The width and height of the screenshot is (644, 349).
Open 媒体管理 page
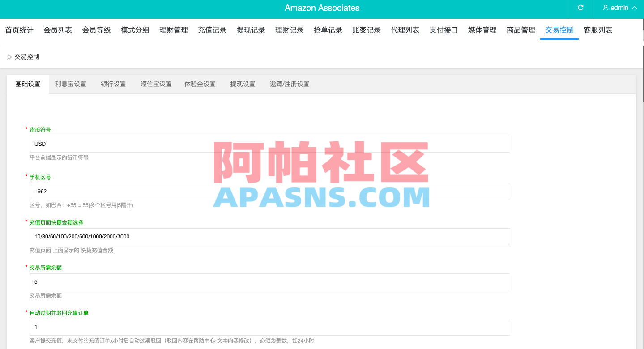(482, 30)
